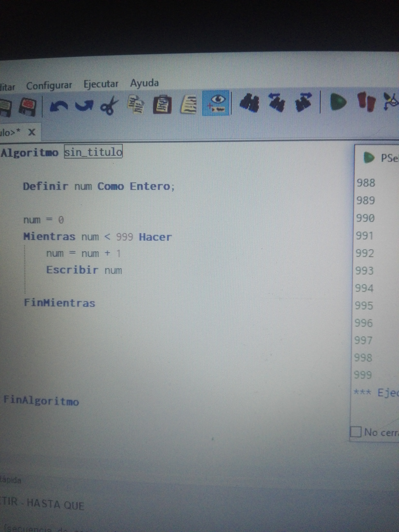Click the 'num = num + 1' line
Viewport: 399px width, 532px height.
tap(84, 253)
